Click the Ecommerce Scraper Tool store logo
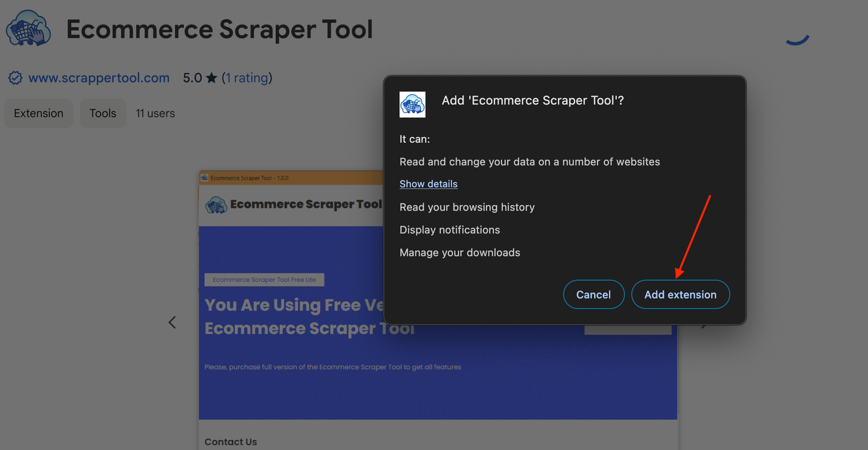 coord(28,29)
